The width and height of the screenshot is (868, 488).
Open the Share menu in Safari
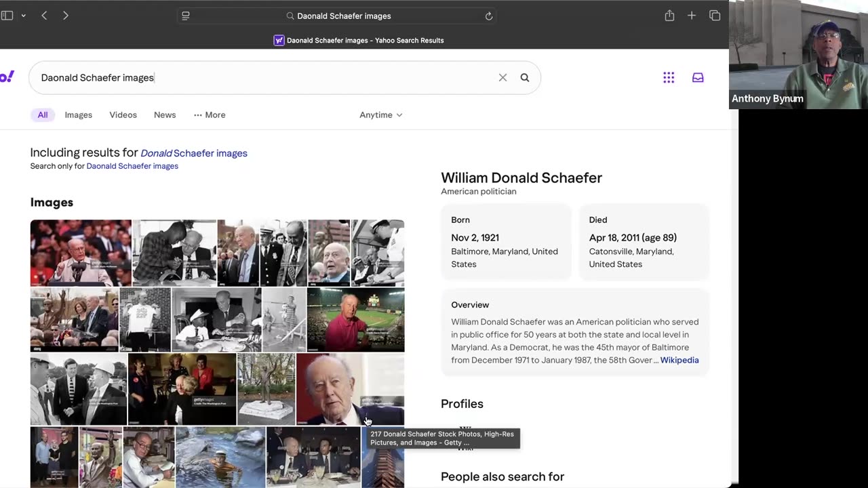(x=669, y=16)
